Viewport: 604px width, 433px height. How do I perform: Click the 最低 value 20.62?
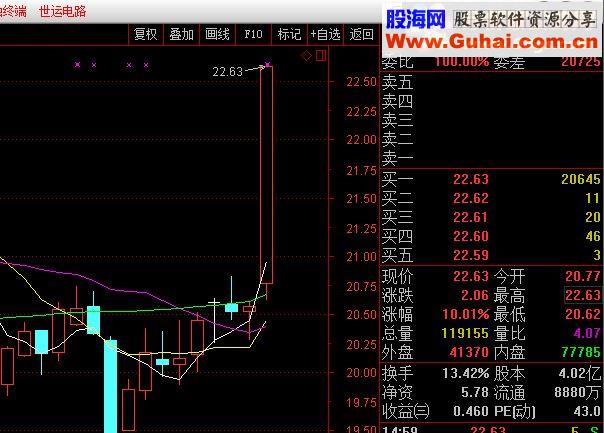(x=583, y=314)
